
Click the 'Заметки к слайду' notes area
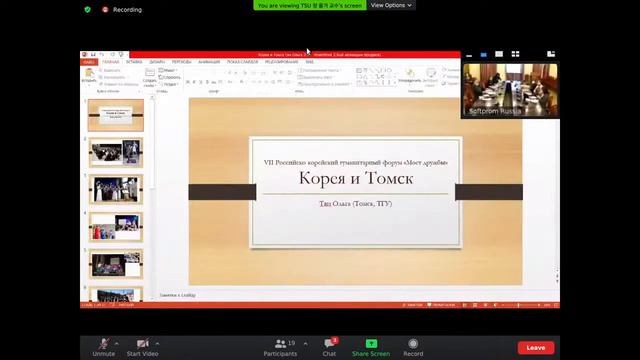[178, 295]
